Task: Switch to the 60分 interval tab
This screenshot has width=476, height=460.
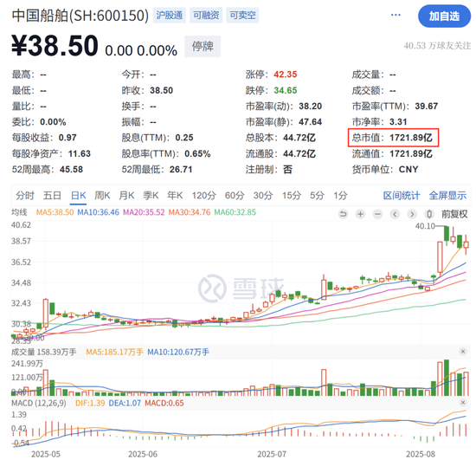Action: [235, 196]
